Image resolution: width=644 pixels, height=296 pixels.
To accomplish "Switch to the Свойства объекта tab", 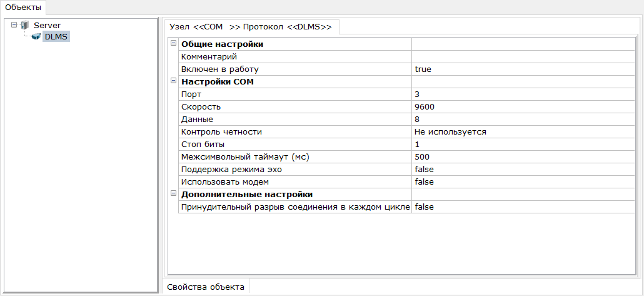I will click(x=206, y=287).
